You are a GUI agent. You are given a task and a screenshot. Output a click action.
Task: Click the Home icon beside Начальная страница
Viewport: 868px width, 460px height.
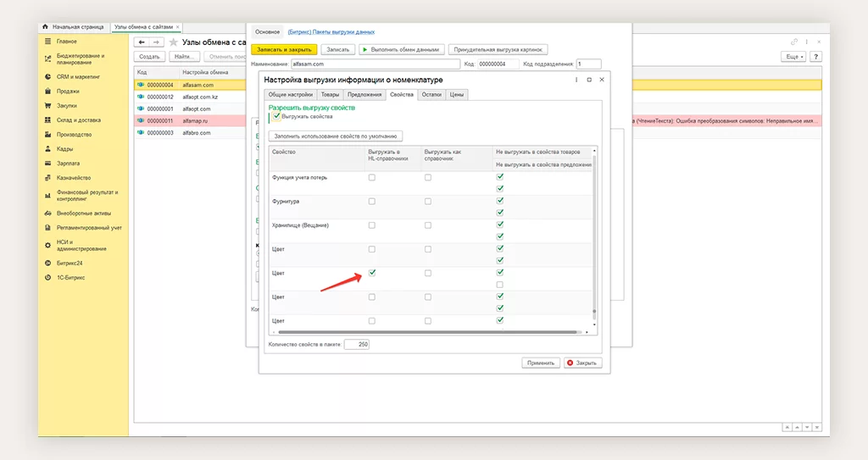click(45, 27)
